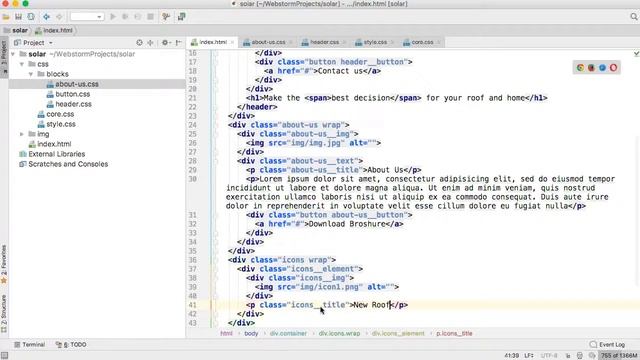Image resolution: width=640 pixels, height=360 pixels.
Task: Change the LF line separator setting
Action: 529,356
